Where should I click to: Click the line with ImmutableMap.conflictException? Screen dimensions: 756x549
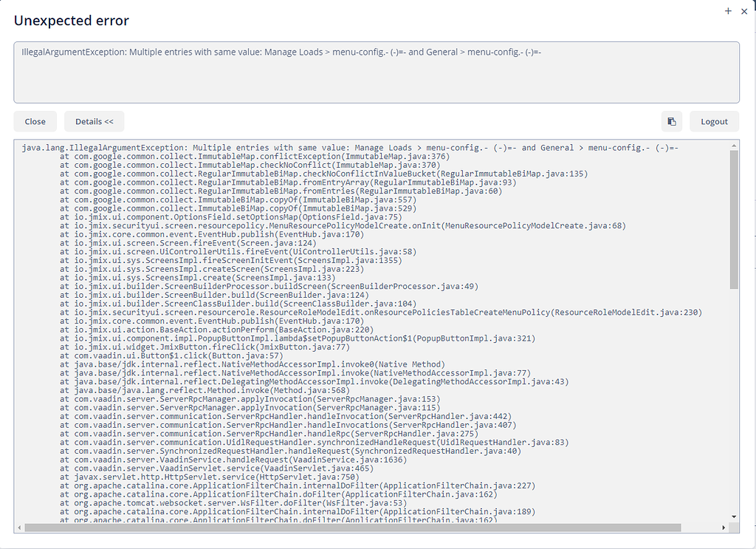[255, 157]
